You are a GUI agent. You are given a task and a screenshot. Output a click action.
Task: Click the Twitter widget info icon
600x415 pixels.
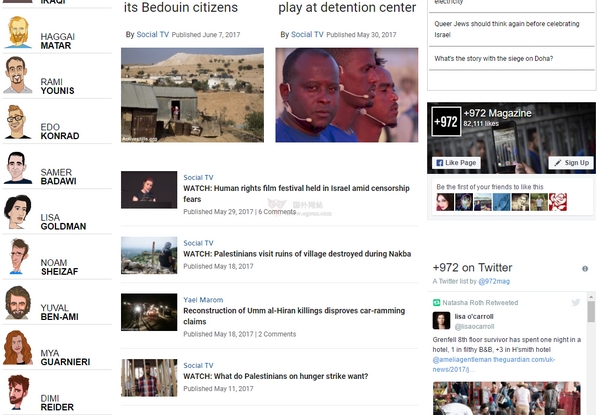click(x=585, y=269)
